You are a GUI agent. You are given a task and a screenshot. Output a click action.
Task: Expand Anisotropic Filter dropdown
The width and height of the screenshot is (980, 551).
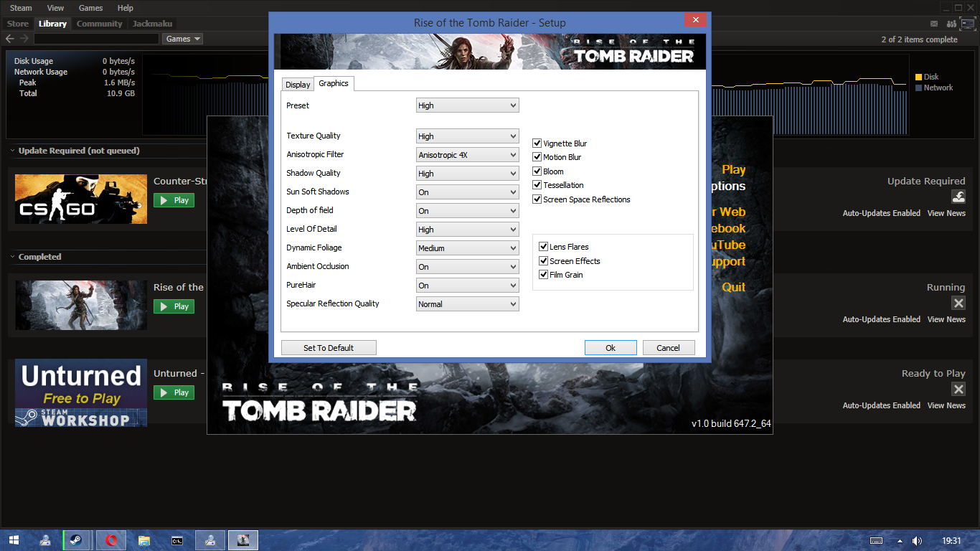click(467, 155)
